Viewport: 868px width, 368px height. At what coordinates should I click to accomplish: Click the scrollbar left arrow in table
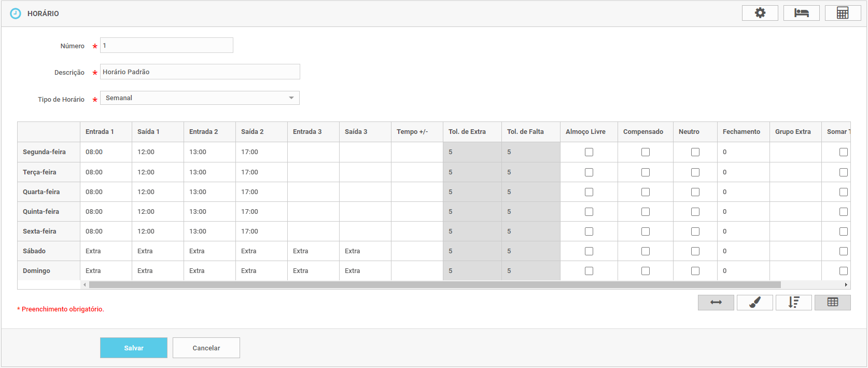click(x=85, y=285)
